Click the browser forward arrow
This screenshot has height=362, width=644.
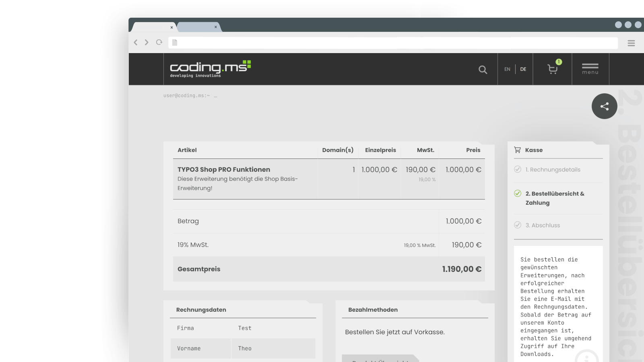point(147,42)
